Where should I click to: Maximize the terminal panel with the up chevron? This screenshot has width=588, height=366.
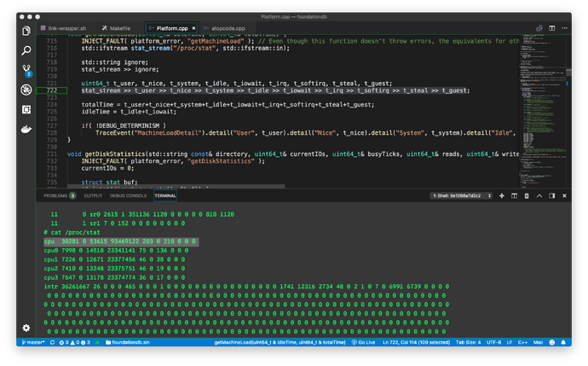pyautogui.click(x=539, y=196)
